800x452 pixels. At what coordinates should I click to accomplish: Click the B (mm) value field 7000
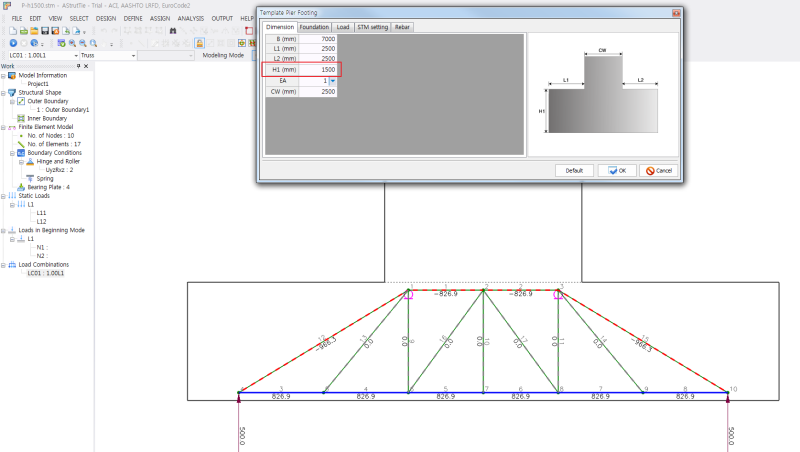318,39
